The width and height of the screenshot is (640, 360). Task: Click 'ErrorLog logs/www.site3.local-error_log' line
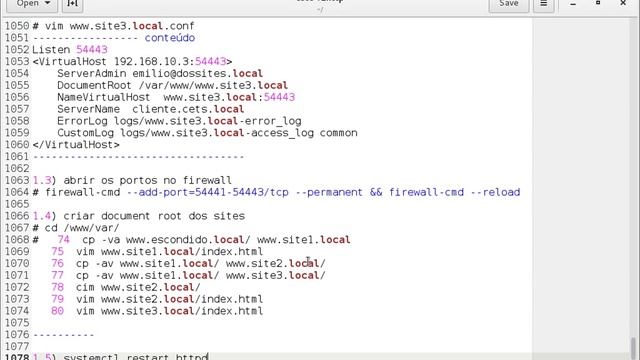coord(179,121)
